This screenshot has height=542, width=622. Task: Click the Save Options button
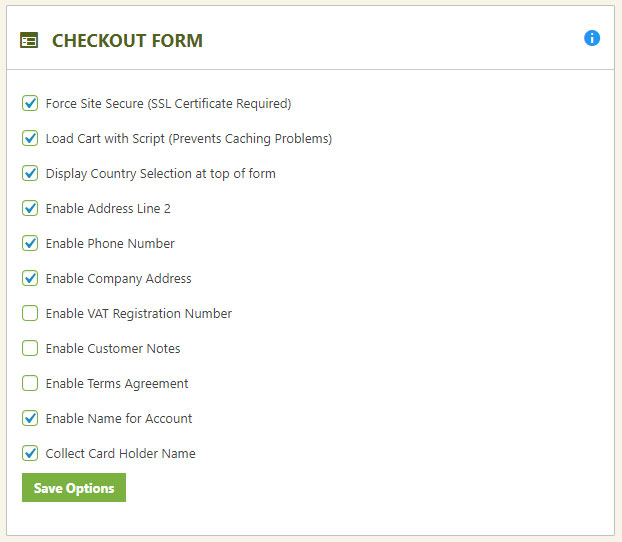tap(74, 488)
